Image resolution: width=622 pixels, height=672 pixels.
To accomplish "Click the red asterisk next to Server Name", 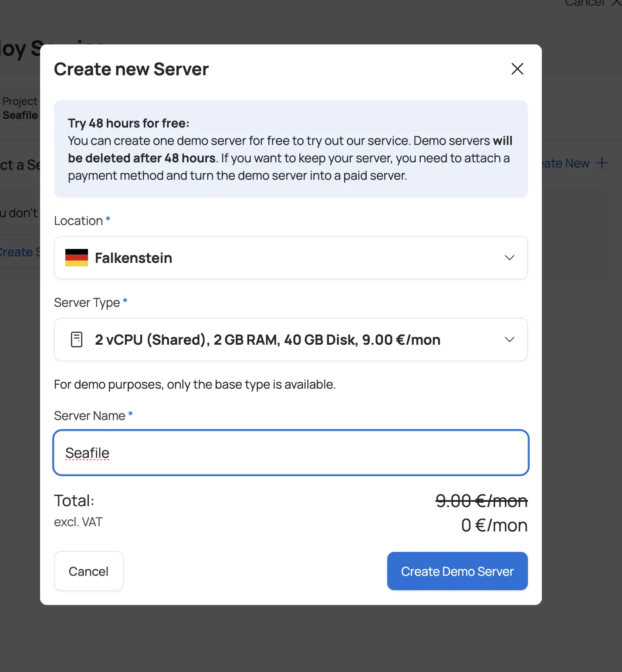I will pyautogui.click(x=130, y=415).
